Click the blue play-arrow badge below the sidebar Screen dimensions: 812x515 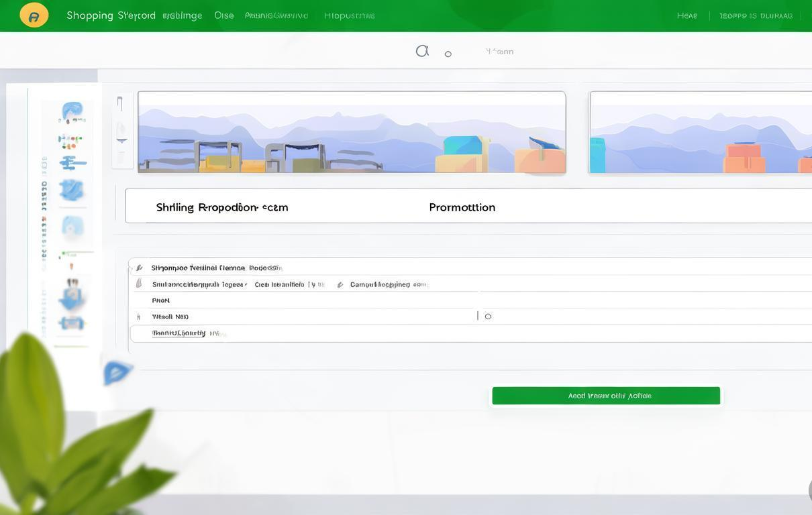117,372
